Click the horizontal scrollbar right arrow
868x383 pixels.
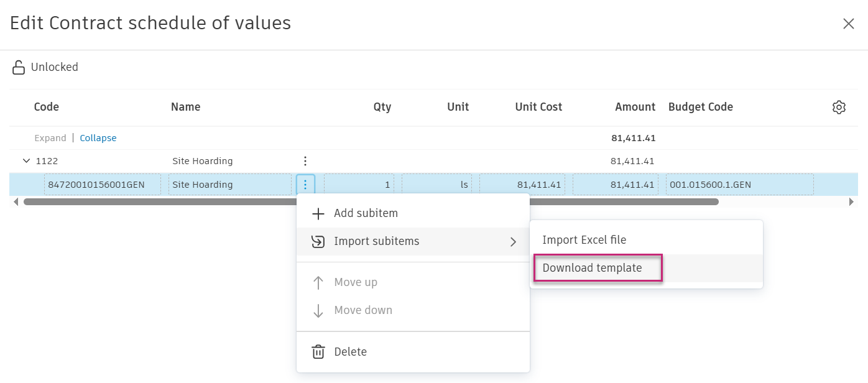pyautogui.click(x=851, y=202)
